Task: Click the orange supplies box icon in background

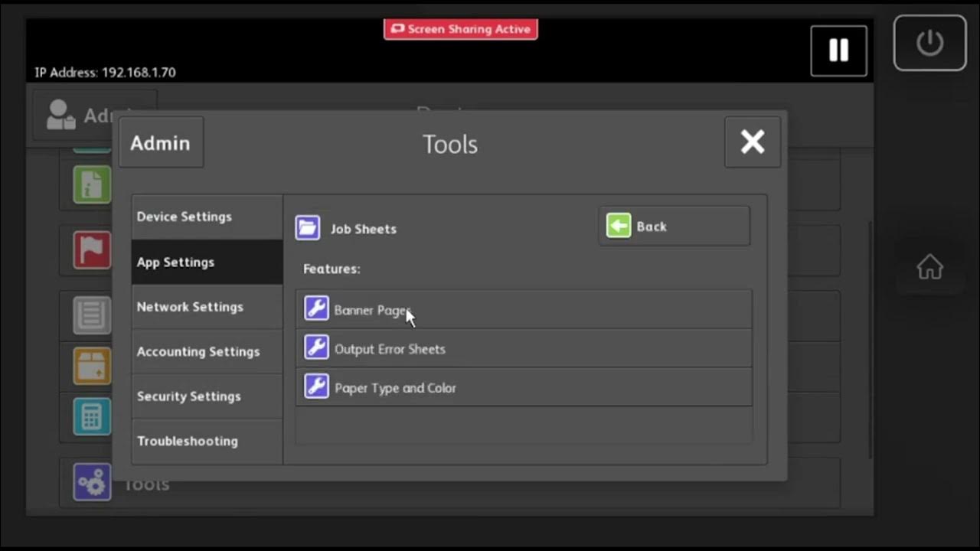Action: pyautogui.click(x=92, y=366)
